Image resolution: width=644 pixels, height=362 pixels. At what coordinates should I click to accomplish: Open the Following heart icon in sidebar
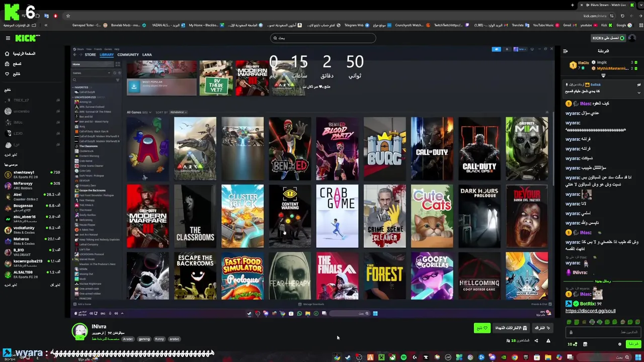tap(7, 74)
